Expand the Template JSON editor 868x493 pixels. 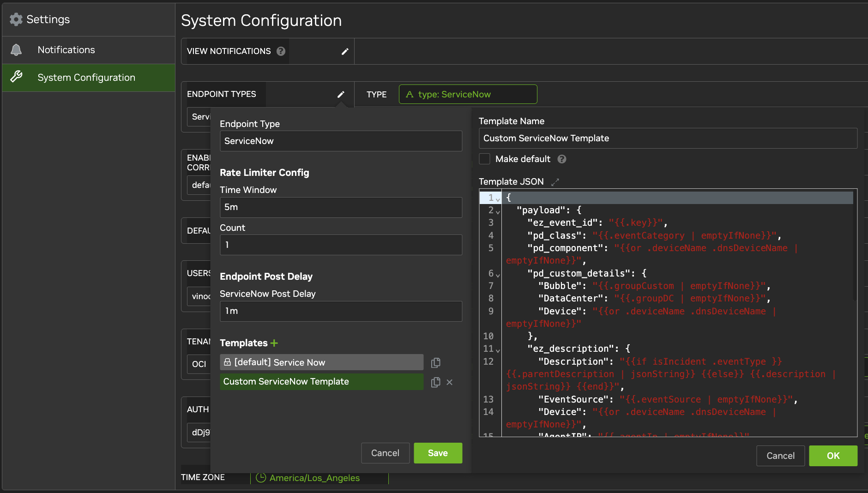(555, 182)
